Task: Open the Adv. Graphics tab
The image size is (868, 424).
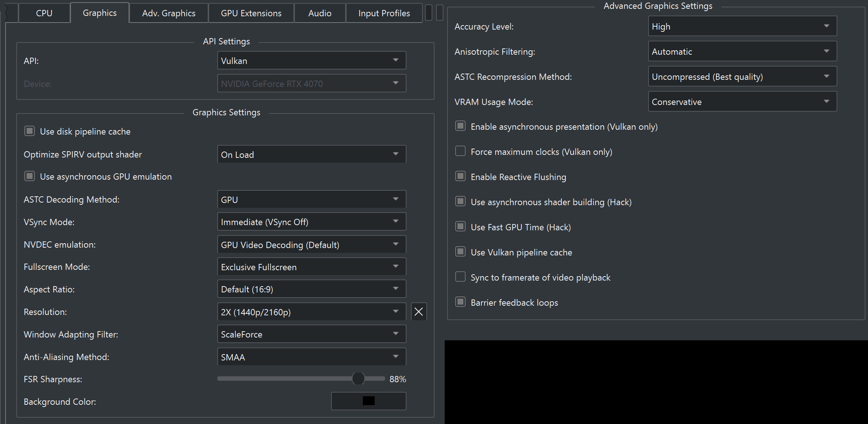Action: click(x=169, y=13)
